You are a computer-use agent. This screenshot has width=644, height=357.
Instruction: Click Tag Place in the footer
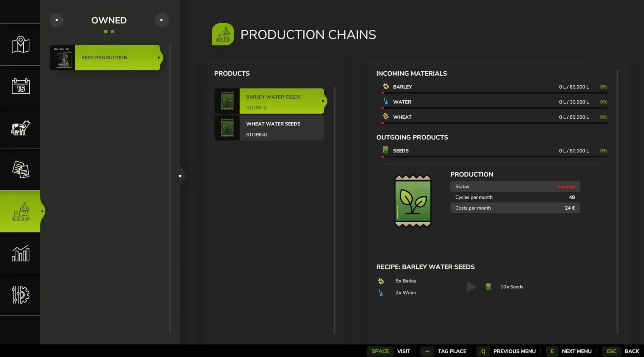pos(452,351)
